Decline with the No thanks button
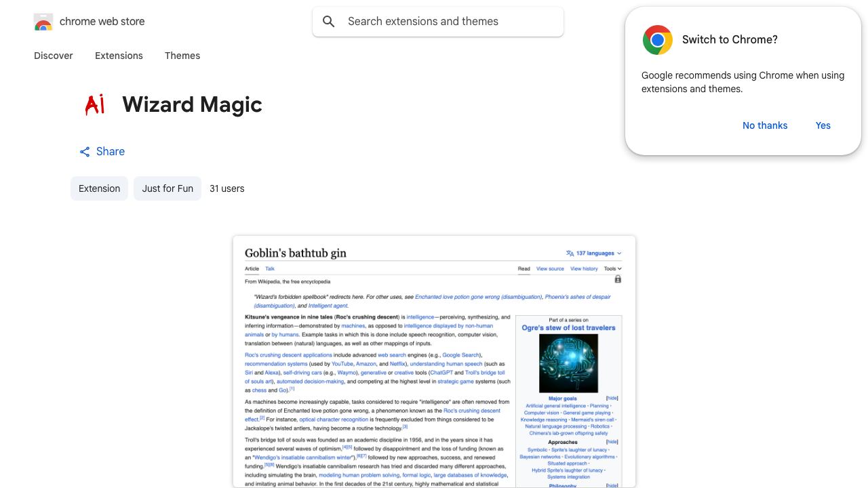This screenshot has height=488, width=868. (x=765, y=125)
